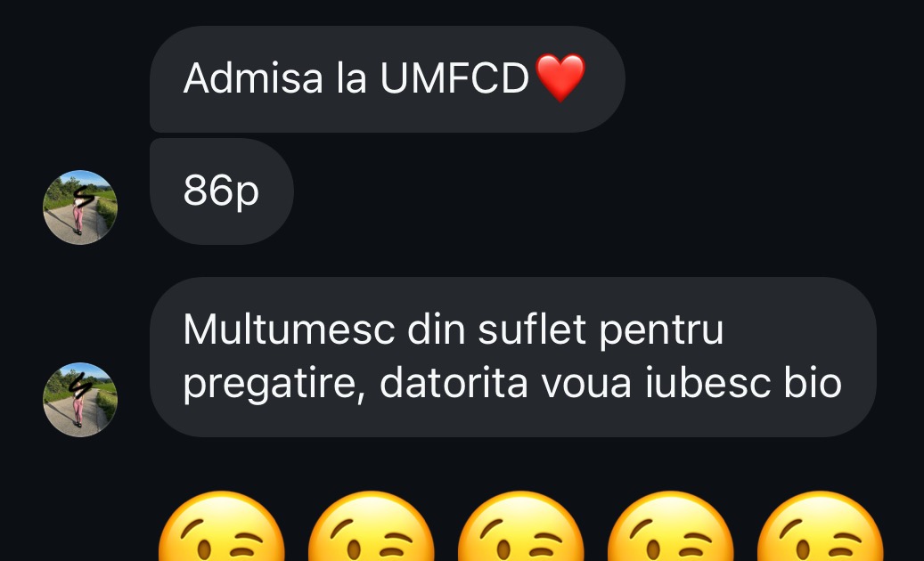Open the profile avatar beside the Multumesc message
The width and height of the screenshot is (924, 561).
(80, 400)
